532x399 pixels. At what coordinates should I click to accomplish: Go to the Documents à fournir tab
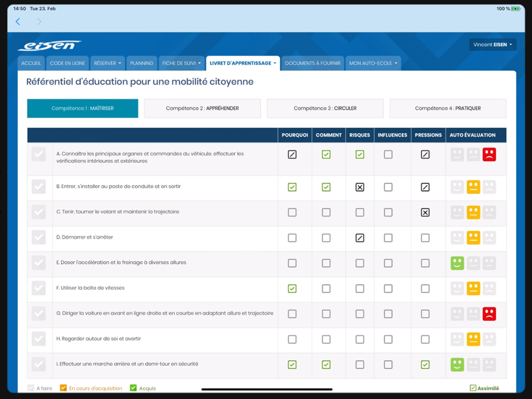pyautogui.click(x=312, y=63)
